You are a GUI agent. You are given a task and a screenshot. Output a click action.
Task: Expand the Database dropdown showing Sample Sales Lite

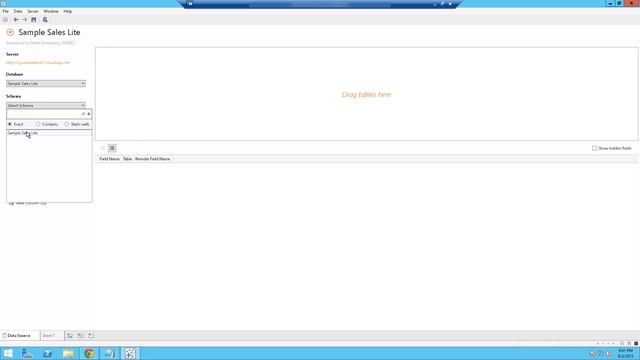pyautogui.click(x=46, y=84)
